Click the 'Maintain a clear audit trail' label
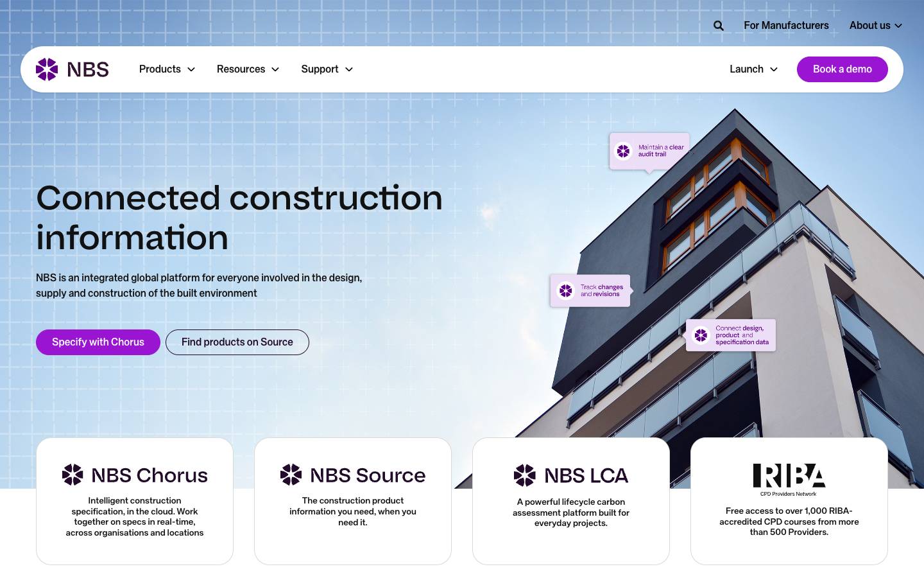 (x=661, y=151)
